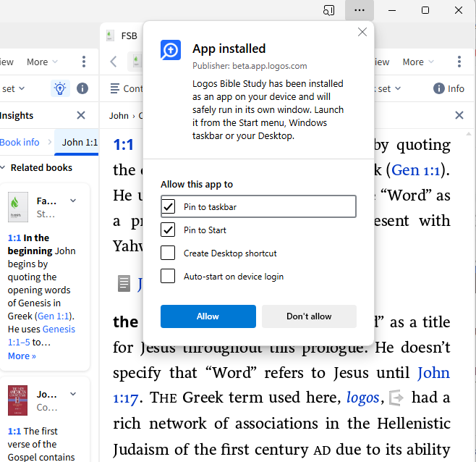Open Book info breadcrumb link
This screenshot has width=476, height=462.
click(20, 142)
